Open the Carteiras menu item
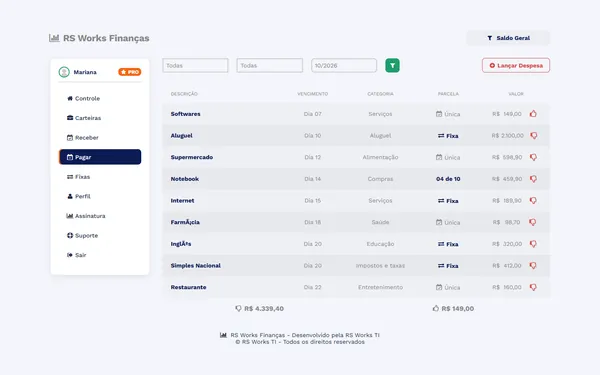Screen dimensions: 600x375 point(100,118)
